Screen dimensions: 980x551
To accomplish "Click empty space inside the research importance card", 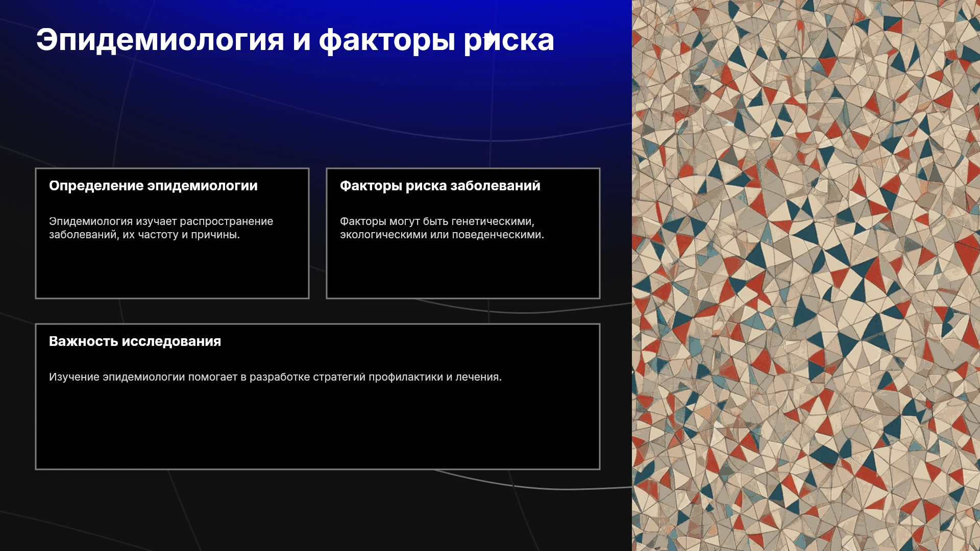I will [317, 429].
